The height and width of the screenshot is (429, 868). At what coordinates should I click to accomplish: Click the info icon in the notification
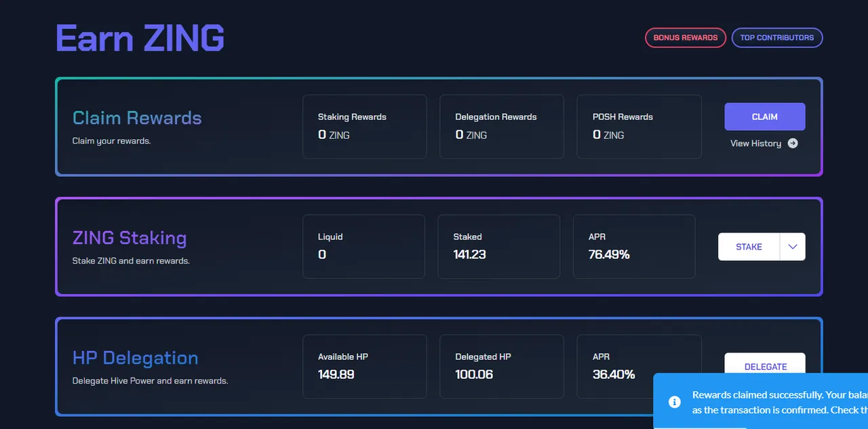[x=674, y=402]
